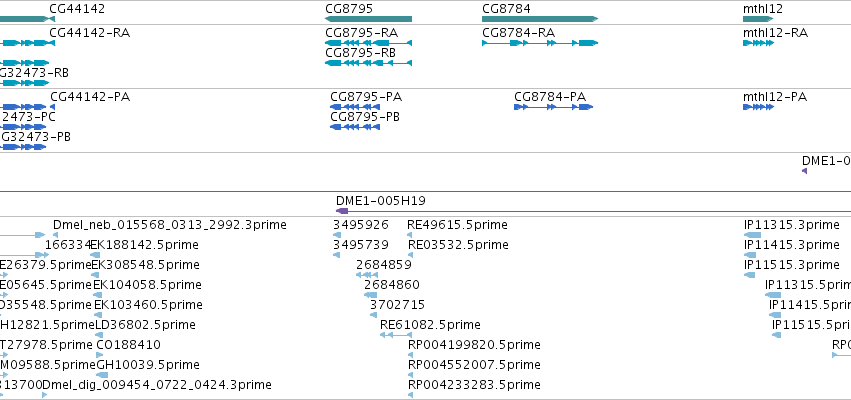Screen dimensions: 851x400
Task: Select the CG8784 gene bar
Action: 539,19
